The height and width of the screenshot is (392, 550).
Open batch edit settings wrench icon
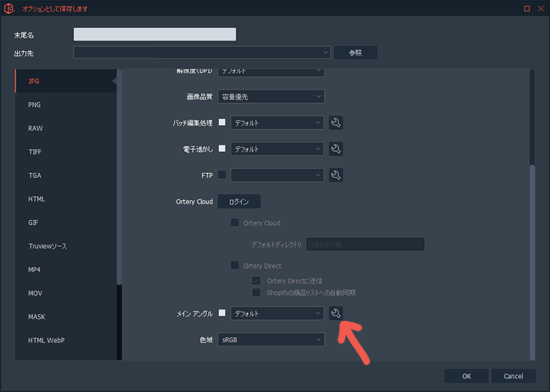click(x=335, y=123)
